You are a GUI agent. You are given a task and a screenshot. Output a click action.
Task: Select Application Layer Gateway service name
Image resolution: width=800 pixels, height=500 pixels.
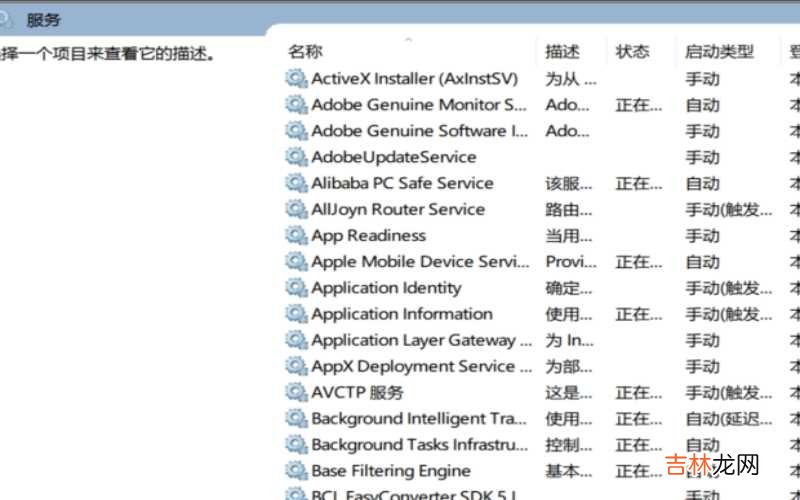pyautogui.click(x=414, y=340)
